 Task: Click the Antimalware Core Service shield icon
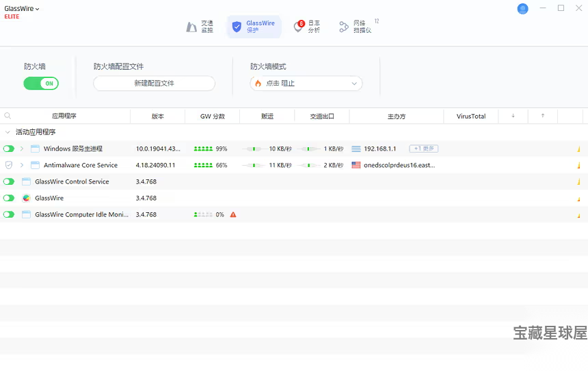coord(9,165)
